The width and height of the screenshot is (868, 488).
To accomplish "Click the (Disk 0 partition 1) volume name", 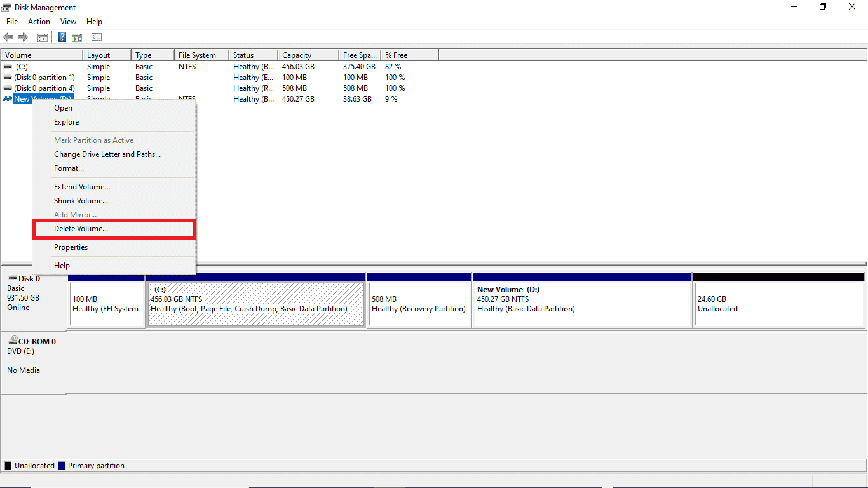I will point(44,77).
